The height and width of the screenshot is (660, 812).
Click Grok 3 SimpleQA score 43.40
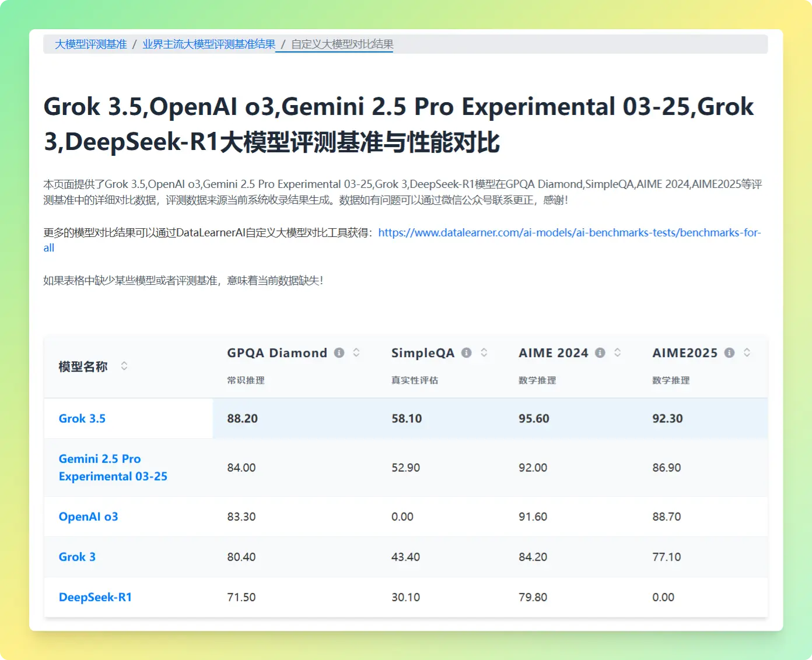tap(405, 557)
